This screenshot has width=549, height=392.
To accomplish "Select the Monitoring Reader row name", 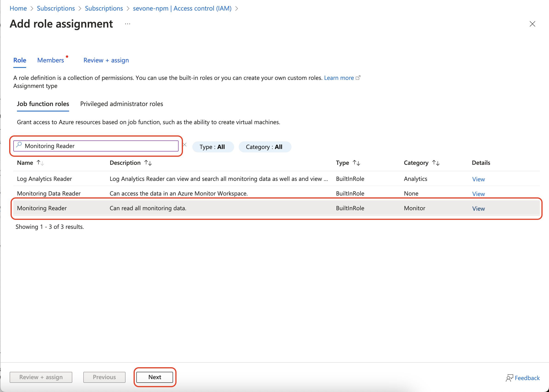I will (42, 208).
